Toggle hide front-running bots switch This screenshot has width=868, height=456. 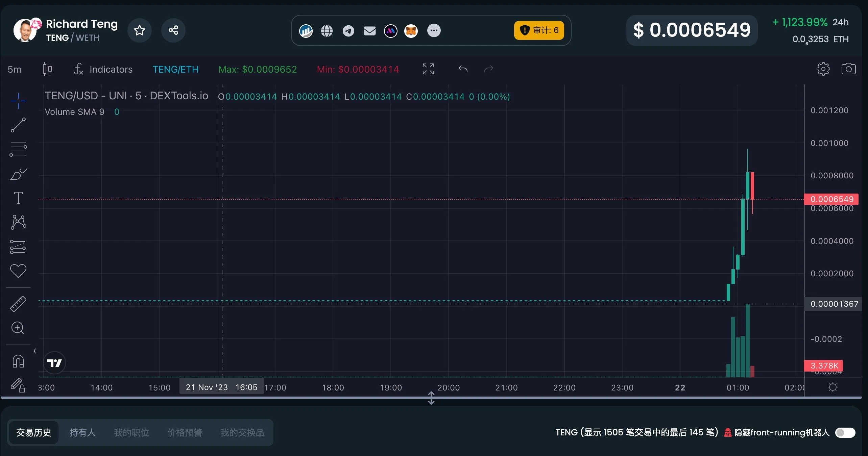pos(845,432)
